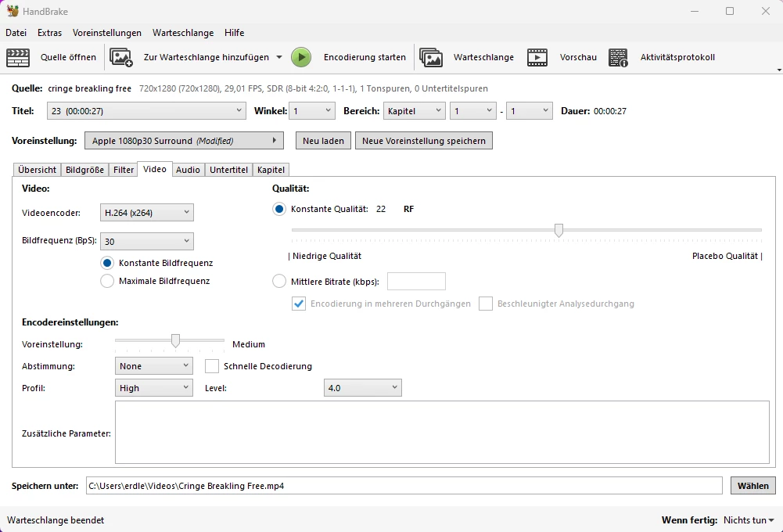
Task: Click the Dauer value 00:00:27
Action: point(609,111)
